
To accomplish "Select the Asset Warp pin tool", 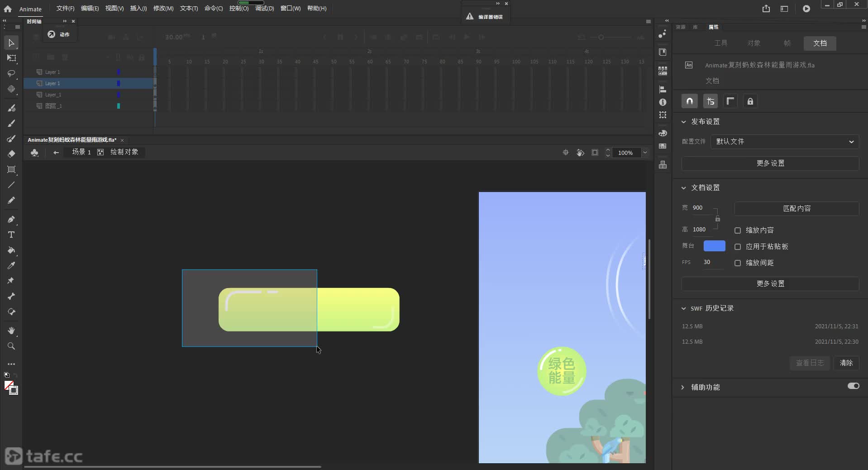I will click(11, 281).
